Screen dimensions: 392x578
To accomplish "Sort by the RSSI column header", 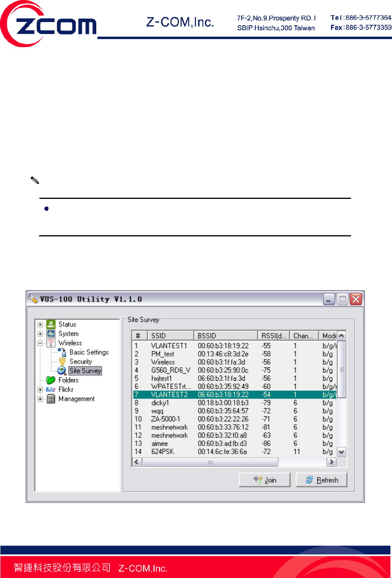I will coord(274,335).
